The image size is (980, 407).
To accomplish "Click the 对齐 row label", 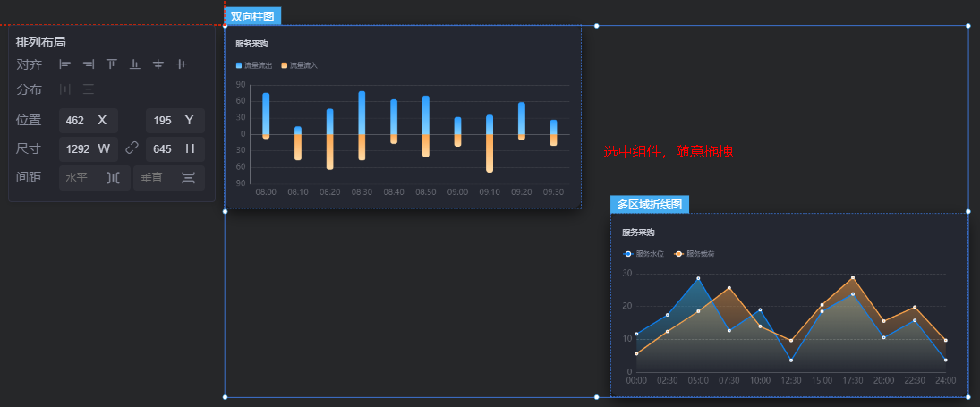I will tap(29, 64).
